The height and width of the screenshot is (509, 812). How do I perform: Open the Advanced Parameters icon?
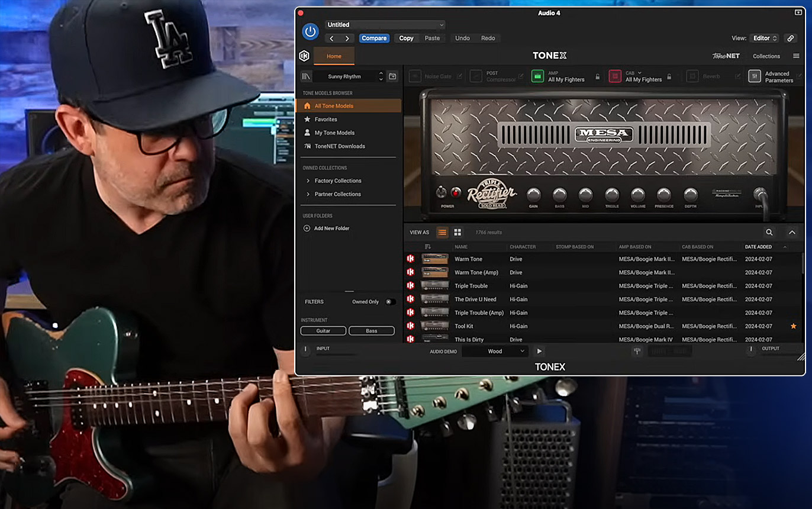tap(755, 76)
